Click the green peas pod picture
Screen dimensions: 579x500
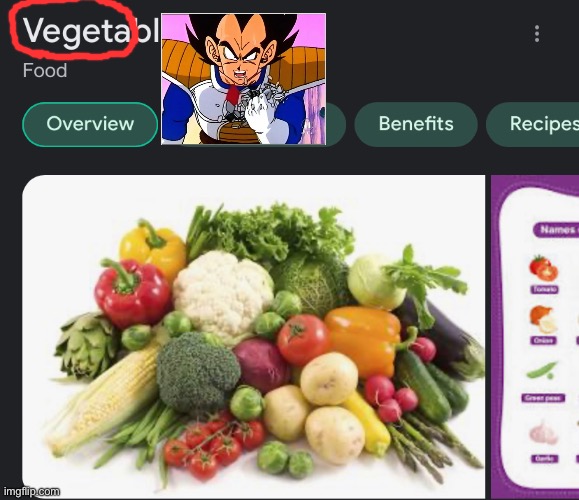pyautogui.click(x=542, y=370)
